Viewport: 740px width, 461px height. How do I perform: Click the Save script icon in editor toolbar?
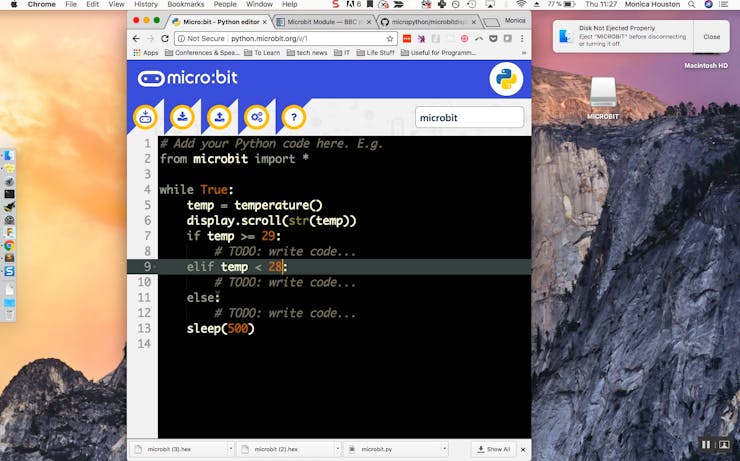[182, 117]
